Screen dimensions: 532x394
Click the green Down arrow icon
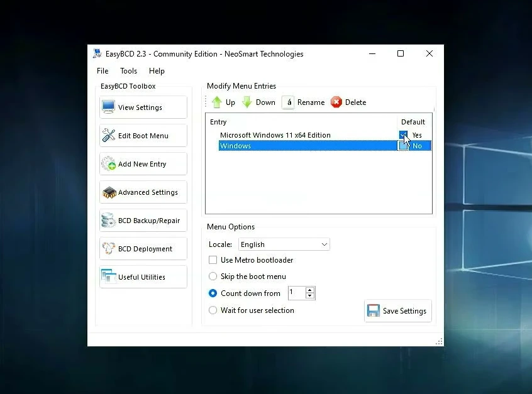[x=247, y=102]
